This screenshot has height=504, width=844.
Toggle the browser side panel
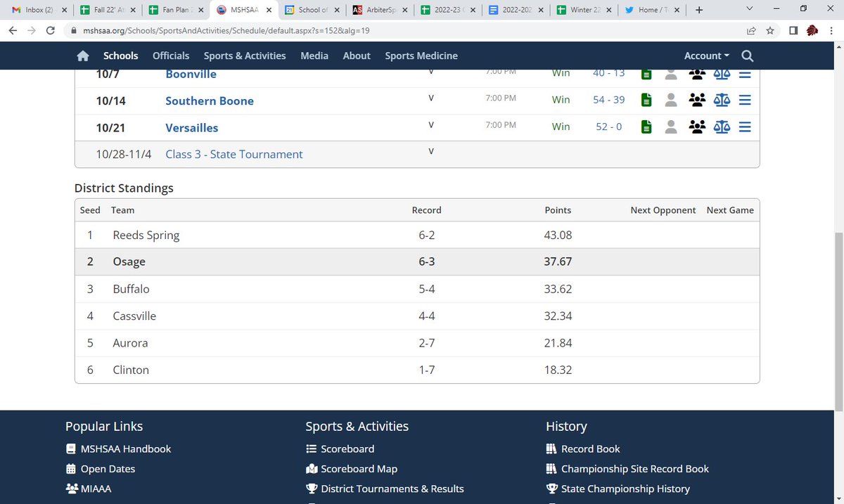coord(793,31)
